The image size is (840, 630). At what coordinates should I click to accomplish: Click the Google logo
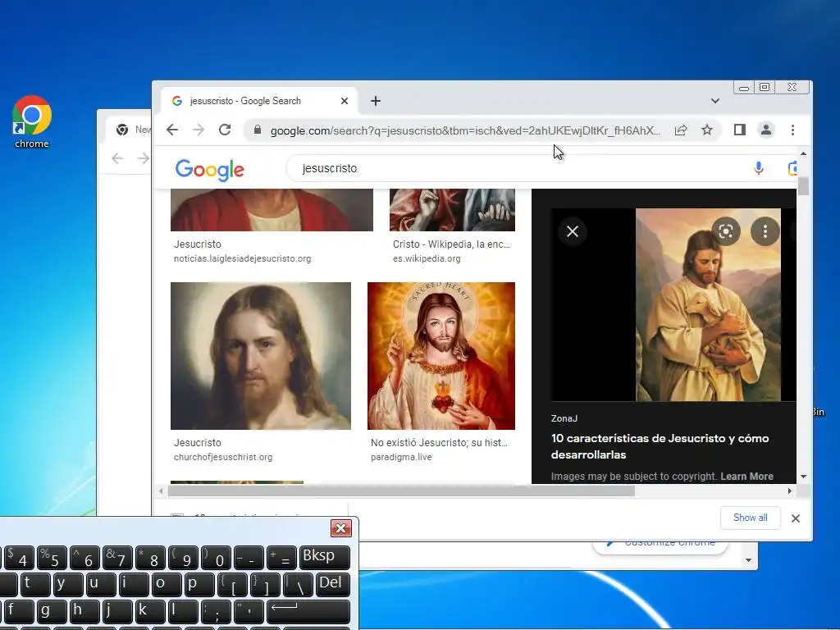click(209, 170)
